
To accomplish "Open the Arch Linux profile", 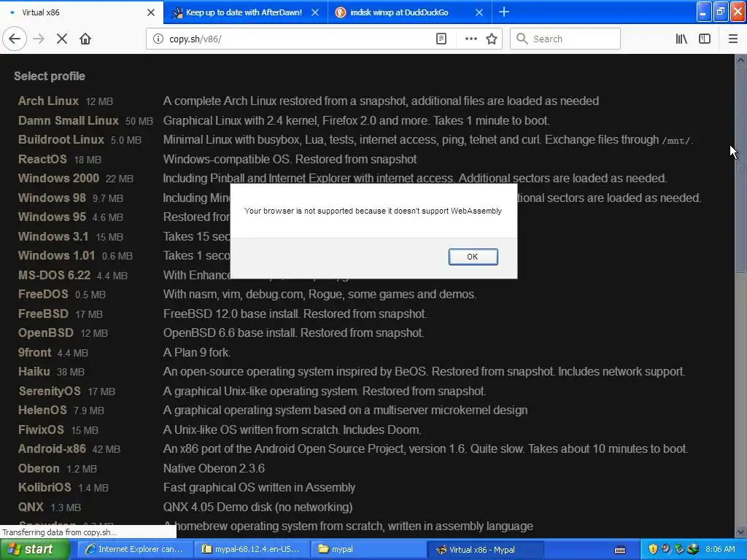I will pyautogui.click(x=48, y=101).
